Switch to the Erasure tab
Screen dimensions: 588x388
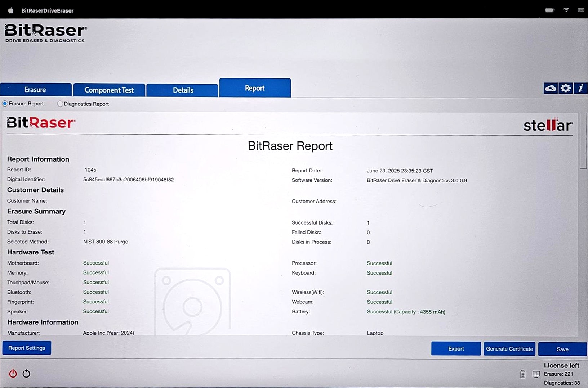tap(36, 90)
